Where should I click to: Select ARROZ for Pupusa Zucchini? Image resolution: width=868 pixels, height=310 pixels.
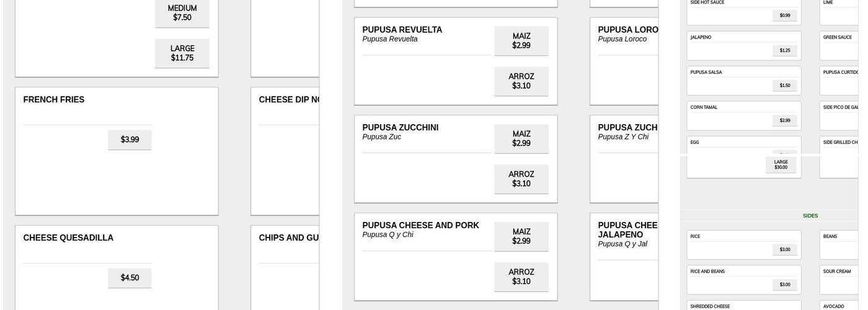pos(521,179)
